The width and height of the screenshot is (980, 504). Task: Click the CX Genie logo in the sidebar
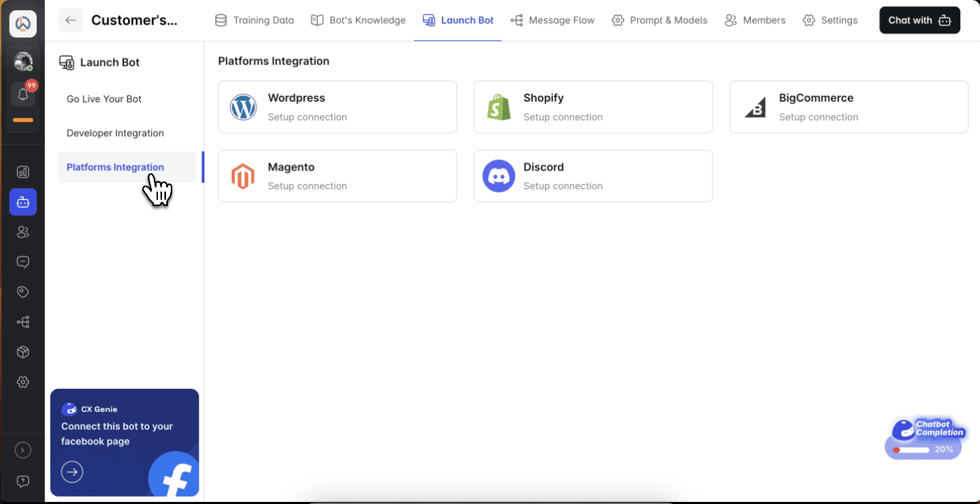click(23, 24)
